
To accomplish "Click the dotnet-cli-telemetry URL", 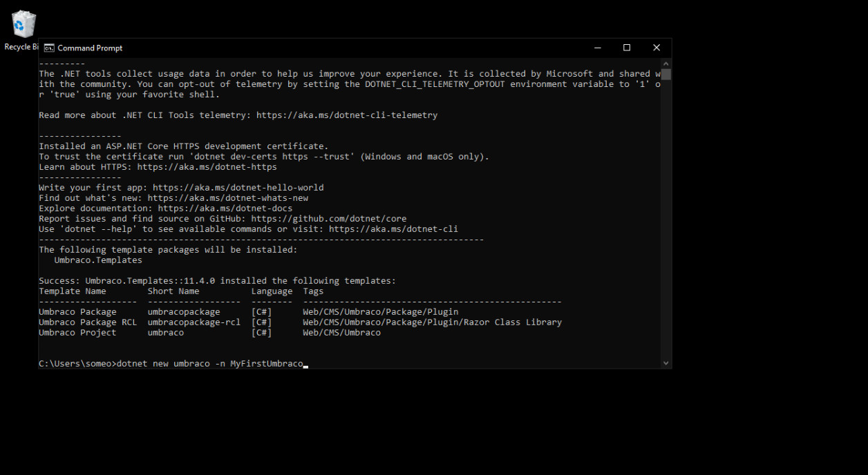I will pos(347,115).
